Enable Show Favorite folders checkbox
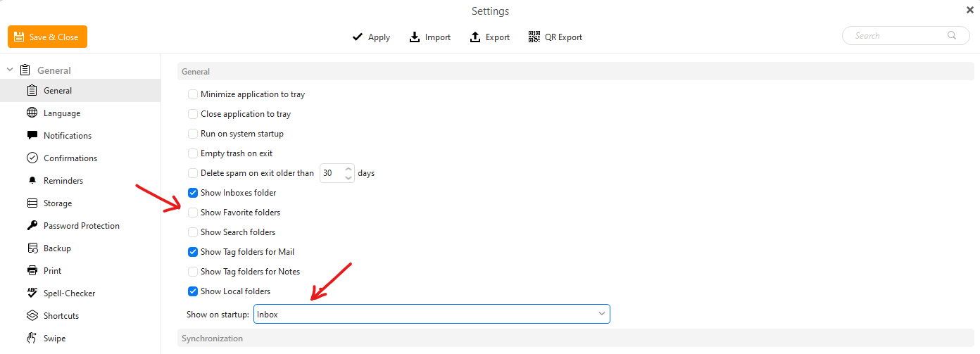980x354 pixels. pos(193,212)
